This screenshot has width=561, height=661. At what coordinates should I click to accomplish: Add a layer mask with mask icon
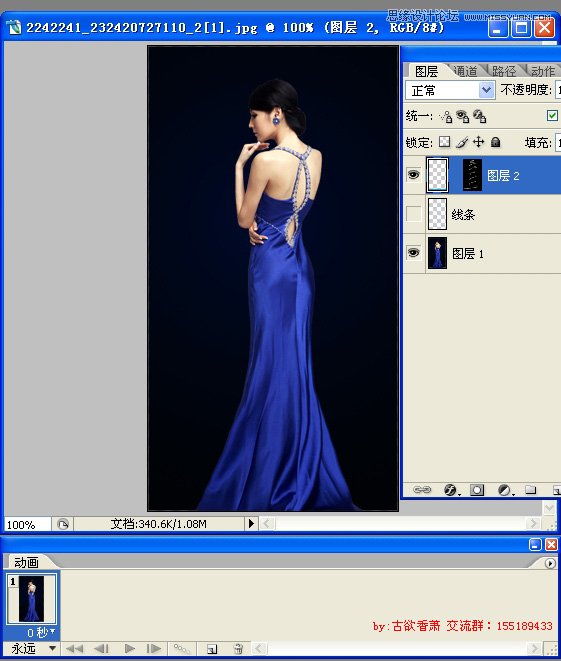[x=477, y=489]
